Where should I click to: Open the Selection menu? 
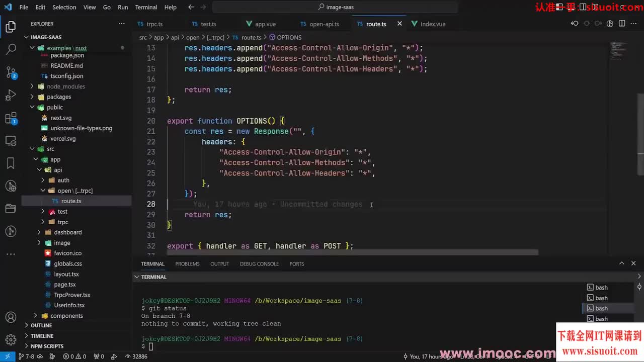64,7
